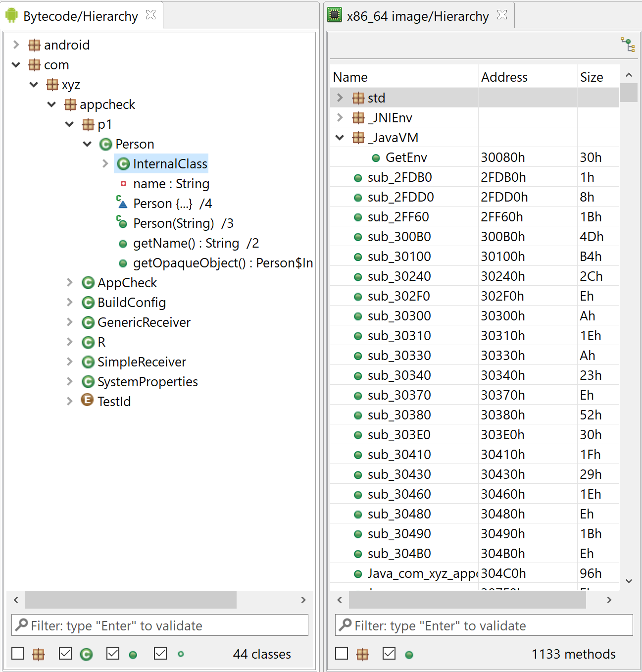The height and width of the screenshot is (672, 642).
Task: Collapse the _JavaVM node
Action: click(340, 138)
